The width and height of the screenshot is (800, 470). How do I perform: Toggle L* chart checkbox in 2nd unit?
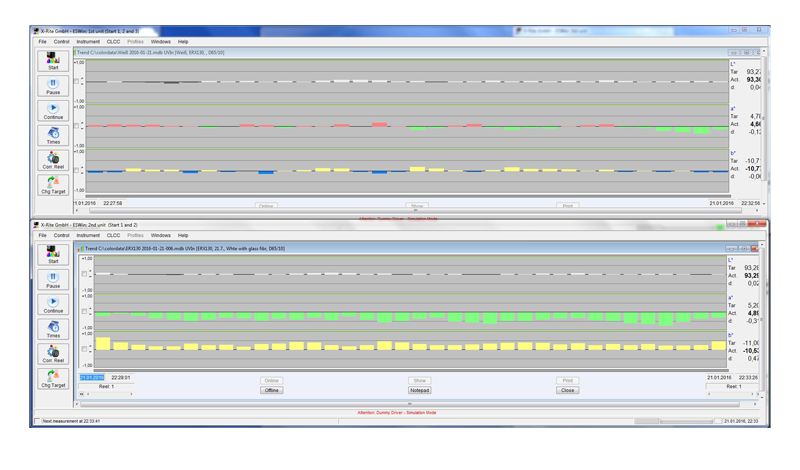84,274
